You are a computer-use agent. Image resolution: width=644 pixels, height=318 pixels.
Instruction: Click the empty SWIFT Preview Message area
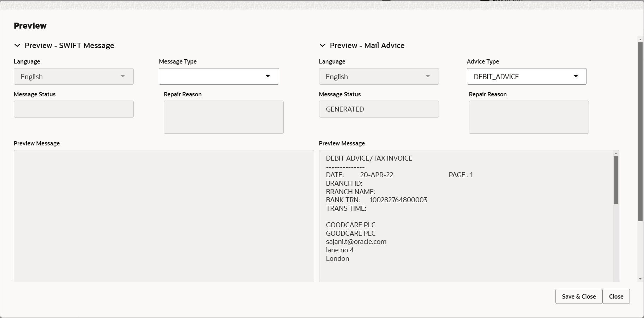click(x=164, y=216)
